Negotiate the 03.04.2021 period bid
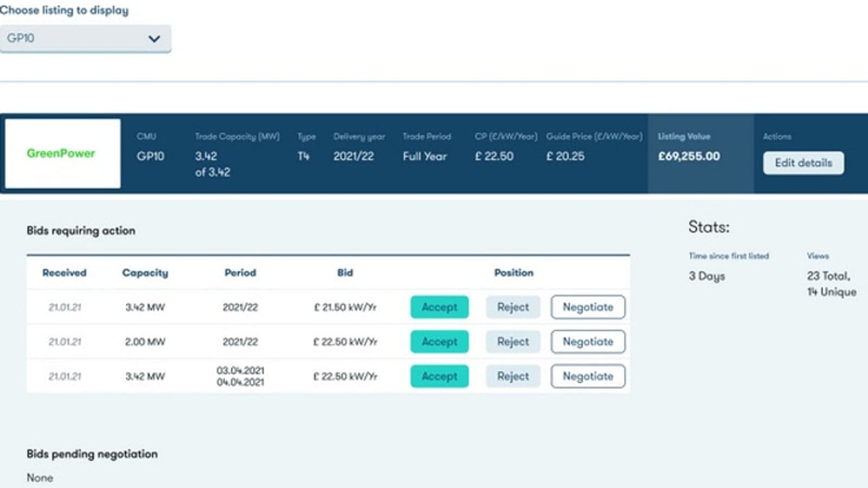The width and height of the screenshot is (868, 488). pos(588,376)
